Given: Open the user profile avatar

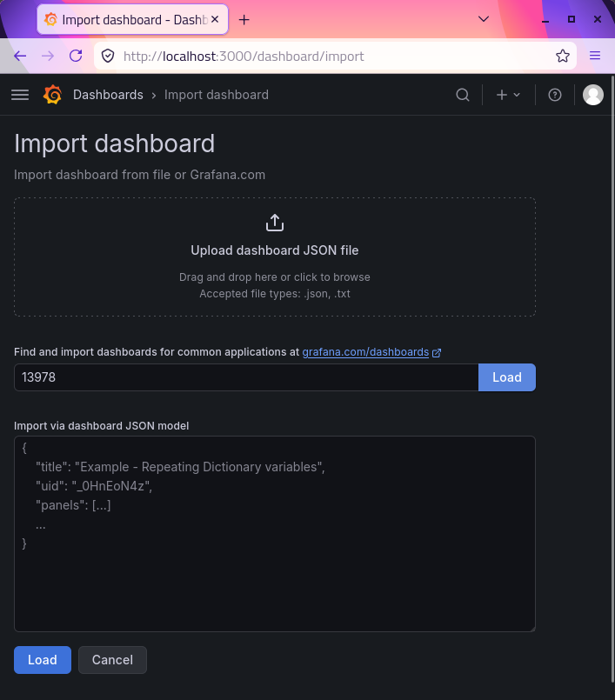Looking at the screenshot, I should coord(593,95).
